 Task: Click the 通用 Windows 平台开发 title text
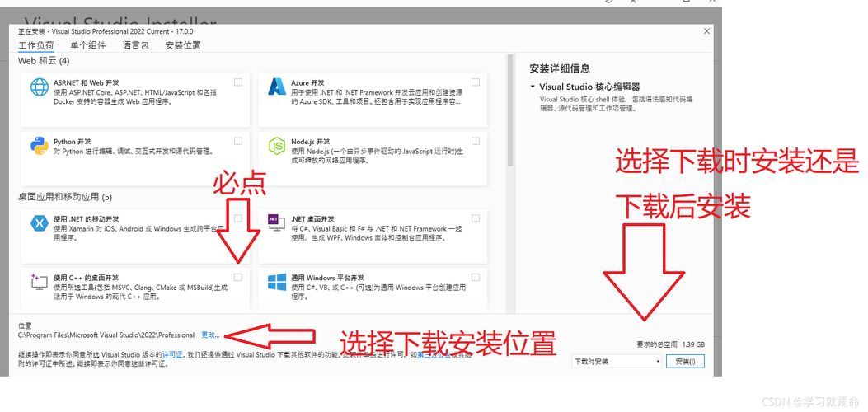(328, 278)
